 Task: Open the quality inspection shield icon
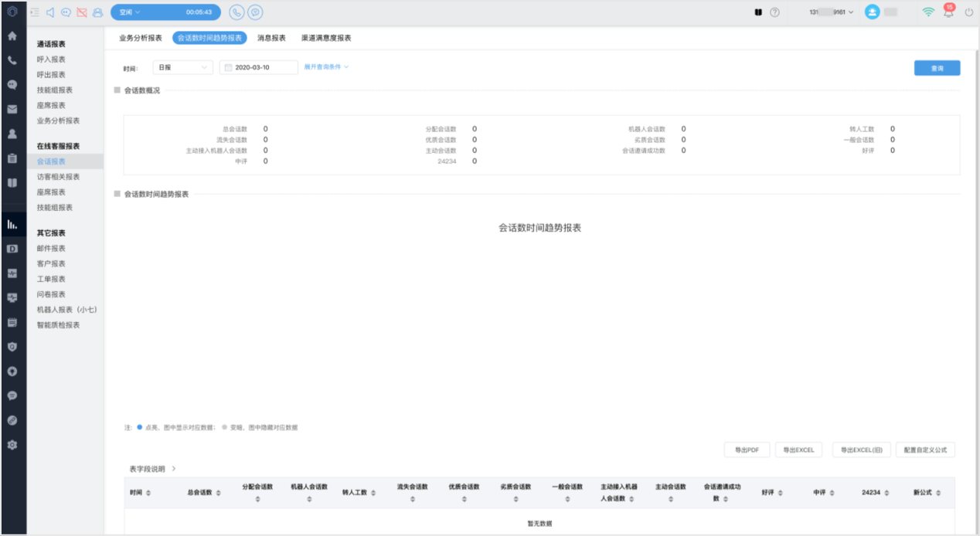click(12, 347)
